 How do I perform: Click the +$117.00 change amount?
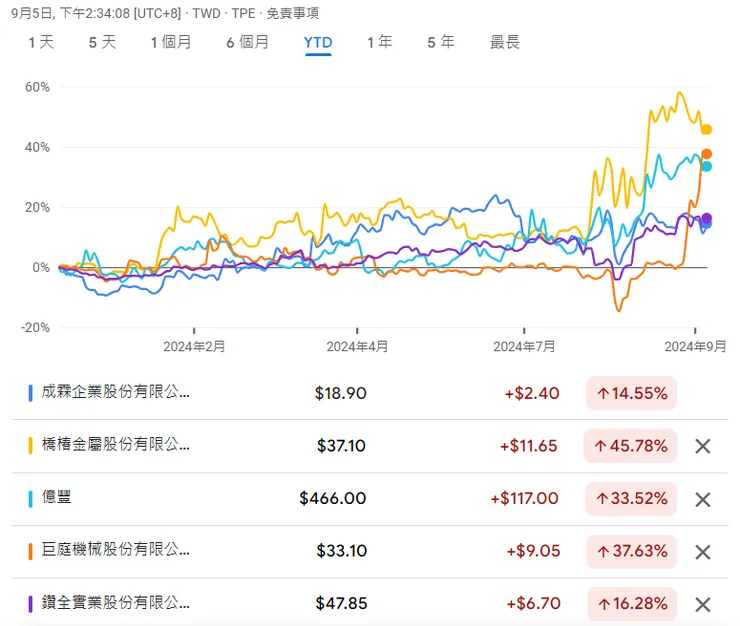(524, 499)
